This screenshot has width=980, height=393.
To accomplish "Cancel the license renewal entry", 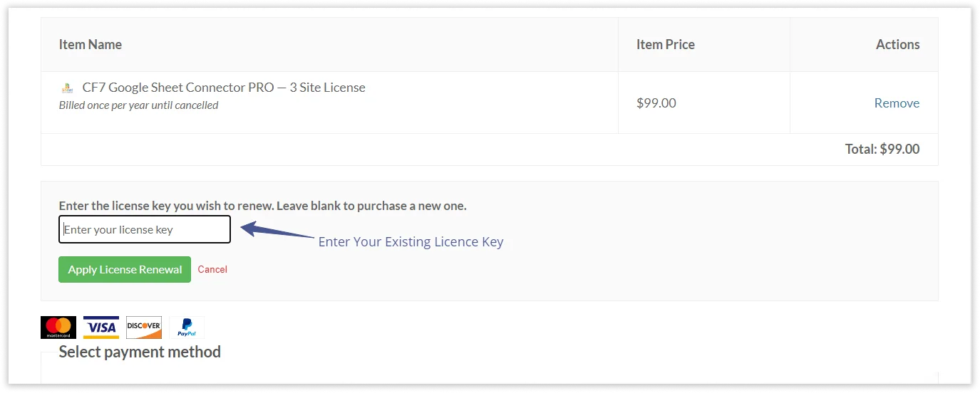I will [212, 270].
